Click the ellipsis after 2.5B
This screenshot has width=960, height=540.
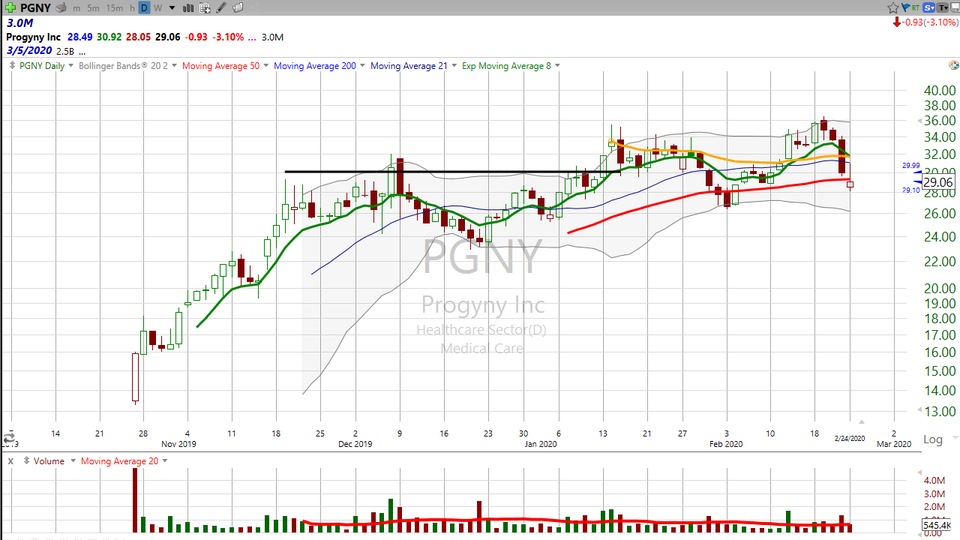(x=82, y=52)
